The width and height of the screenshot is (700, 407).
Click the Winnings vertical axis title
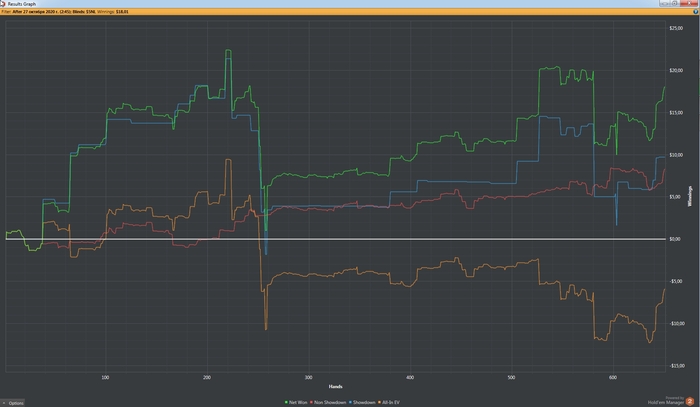point(691,196)
